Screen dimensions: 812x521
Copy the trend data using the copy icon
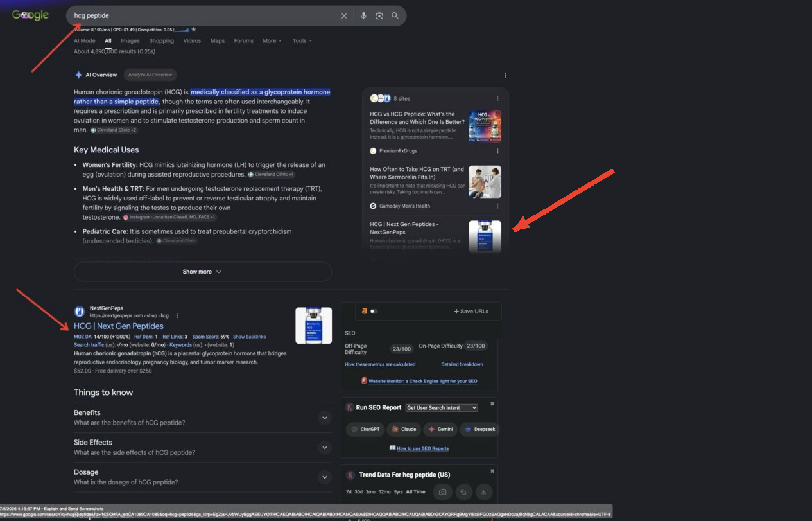(463, 492)
